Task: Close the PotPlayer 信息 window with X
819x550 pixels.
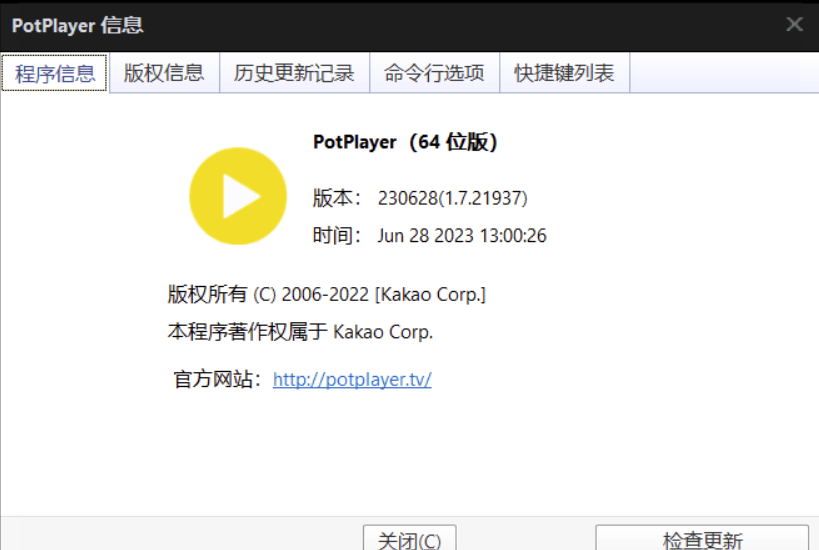Action: coord(794,25)
